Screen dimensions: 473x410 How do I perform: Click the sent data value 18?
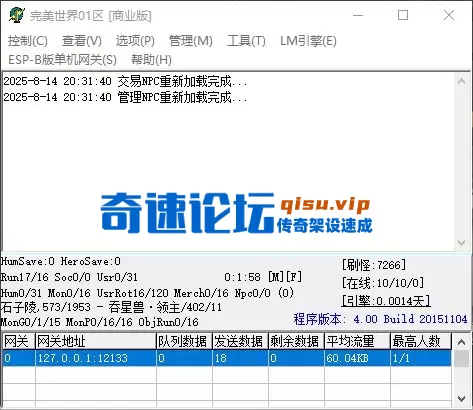click(240, 358)
